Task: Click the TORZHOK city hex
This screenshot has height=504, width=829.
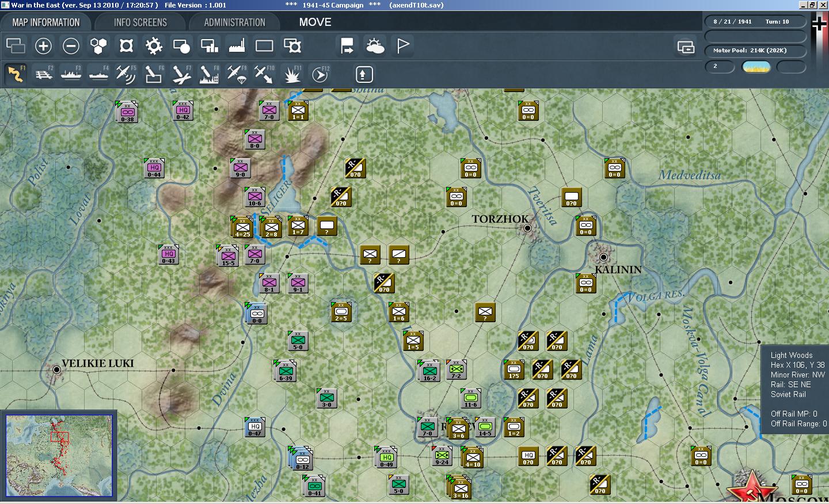Action: [527, 228]
